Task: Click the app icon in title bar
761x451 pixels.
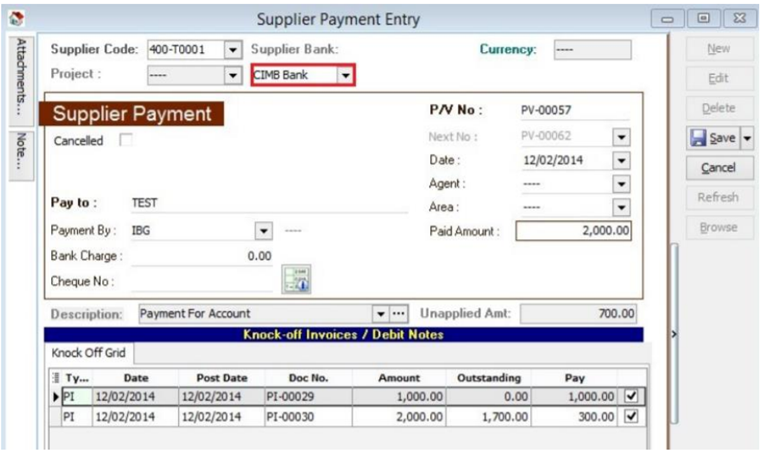Action: point(17,19)
